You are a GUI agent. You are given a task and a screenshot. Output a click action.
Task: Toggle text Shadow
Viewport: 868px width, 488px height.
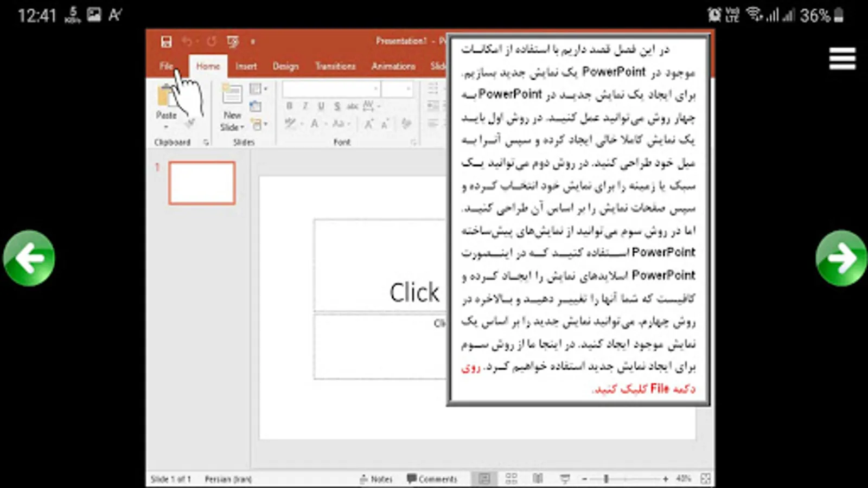337,106
